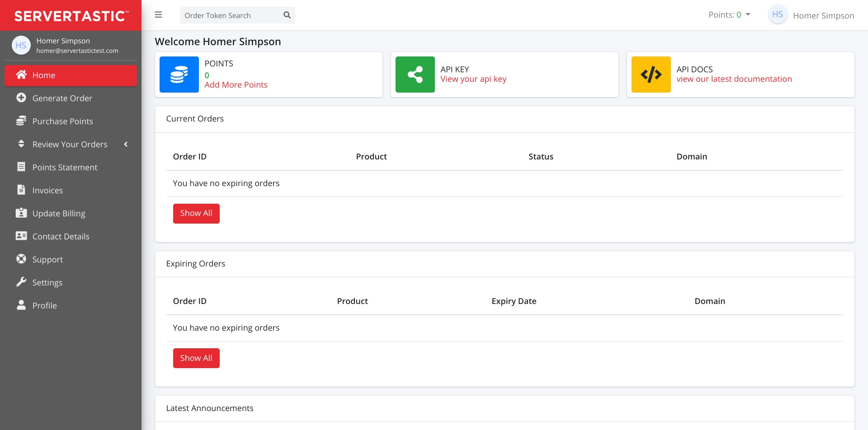Click the Settings wrench icon

click(x=21, y=282)
